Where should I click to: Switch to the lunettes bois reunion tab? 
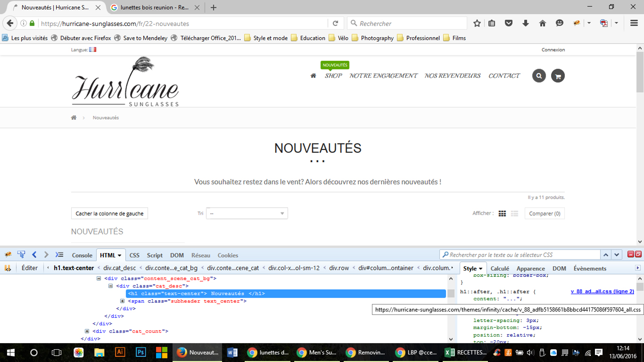154,8
